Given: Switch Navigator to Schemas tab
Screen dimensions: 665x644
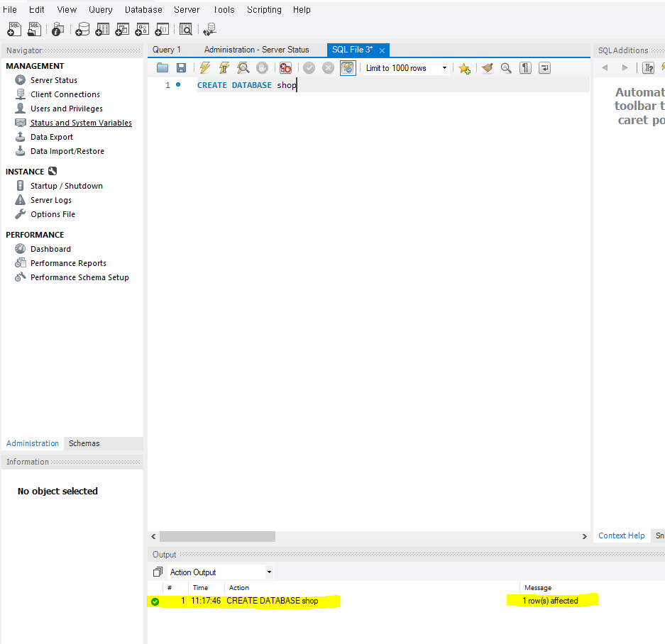Looking at the screenshot, I should 84,443.
